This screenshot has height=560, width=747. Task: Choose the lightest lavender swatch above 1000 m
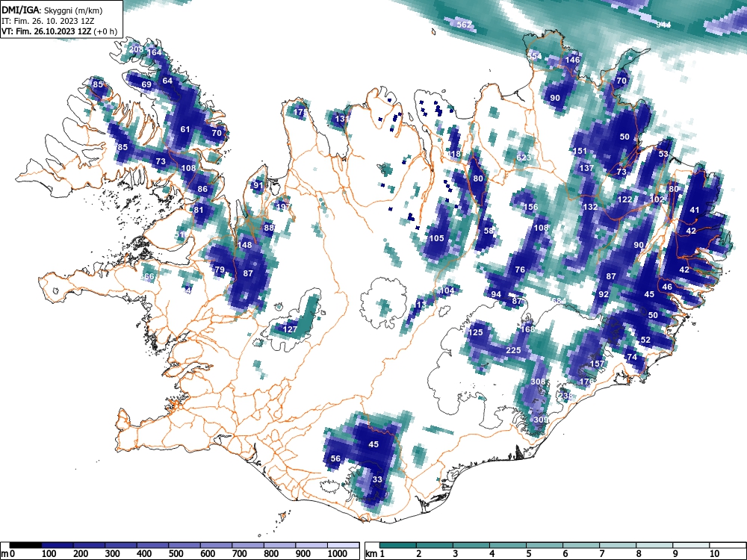pos(343,545)
